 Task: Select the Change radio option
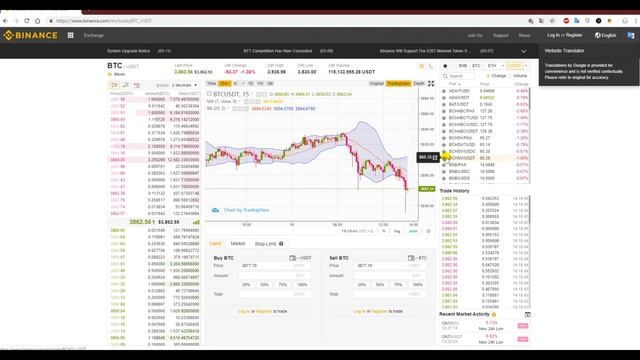[x=488, y=76]
